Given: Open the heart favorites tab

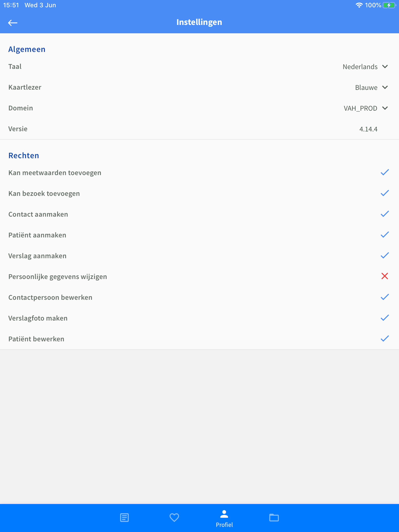Looking at the screenshot, I should tap(174, 517).
